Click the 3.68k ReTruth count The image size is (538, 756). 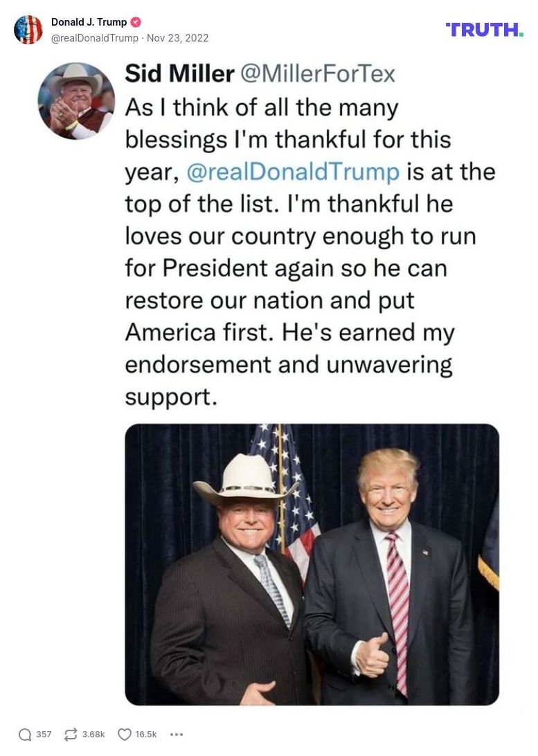pyautogui.click(x=93, y=734)
